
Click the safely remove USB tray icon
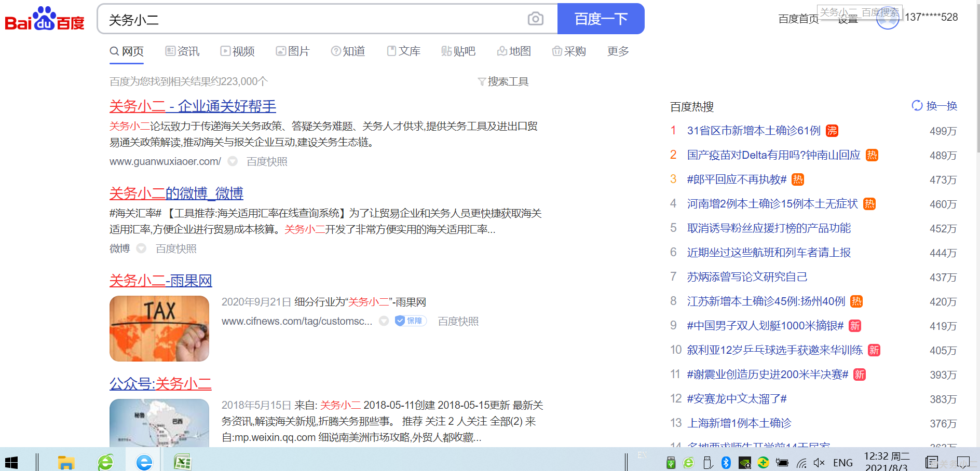pos(707,463)
